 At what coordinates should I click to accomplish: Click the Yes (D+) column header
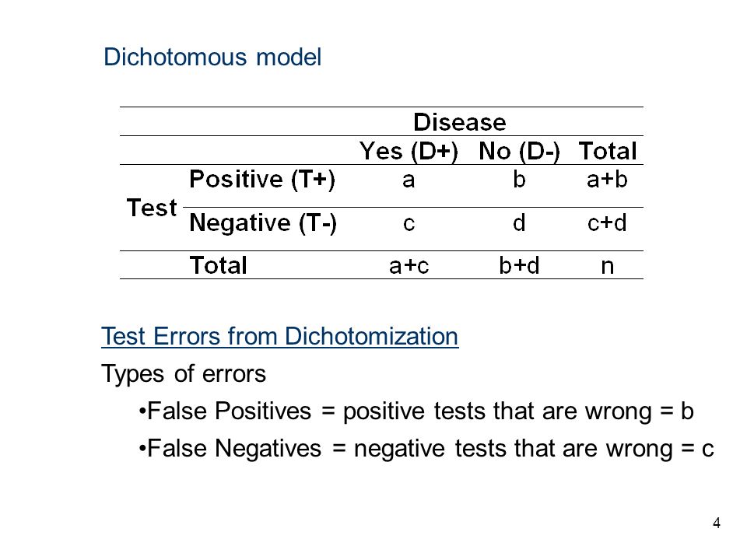point(409,151)
